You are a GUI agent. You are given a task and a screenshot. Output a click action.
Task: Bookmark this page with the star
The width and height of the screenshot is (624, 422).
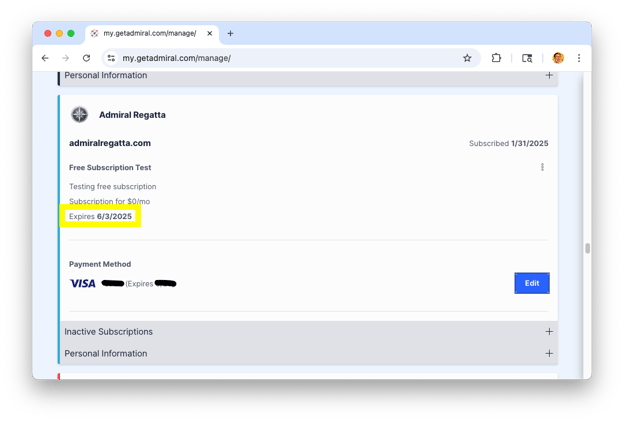point(467,58)
